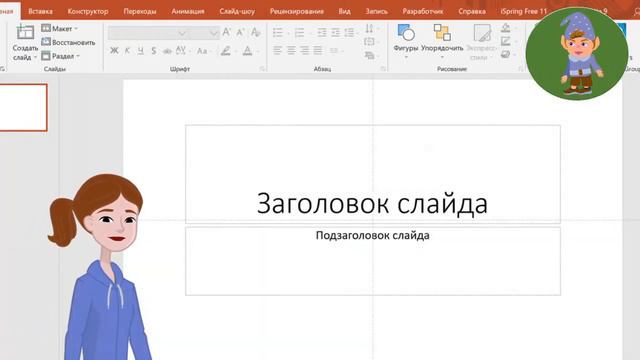Open the Упорядочить arrange menu

[442, 41]
